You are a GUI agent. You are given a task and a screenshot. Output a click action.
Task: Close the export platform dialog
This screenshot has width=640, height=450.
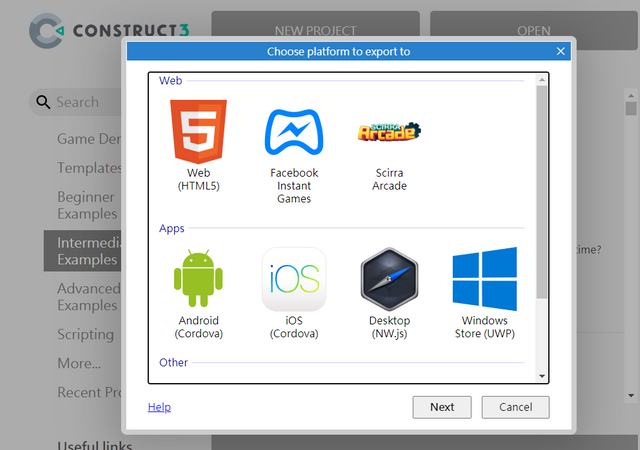pyautogui.click(x=560, y=51)
